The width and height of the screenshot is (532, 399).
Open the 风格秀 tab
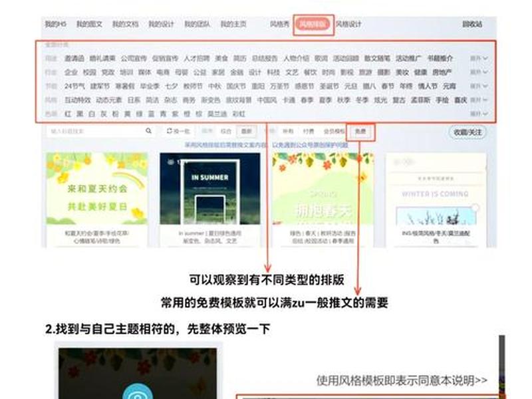pyautogui.click(x=279, y=24)
